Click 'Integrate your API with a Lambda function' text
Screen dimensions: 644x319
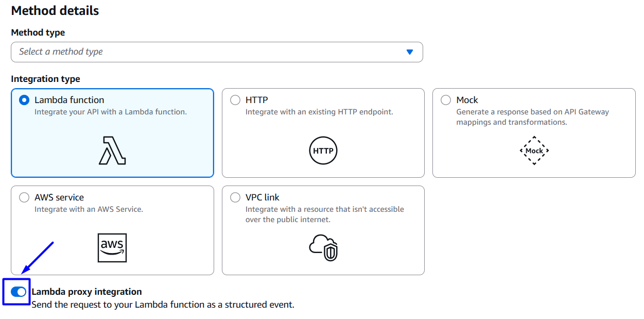(110, 112)
